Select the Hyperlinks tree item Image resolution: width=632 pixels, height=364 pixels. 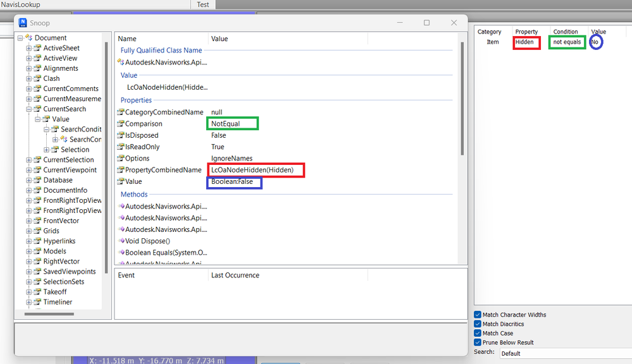coord(59,241)
